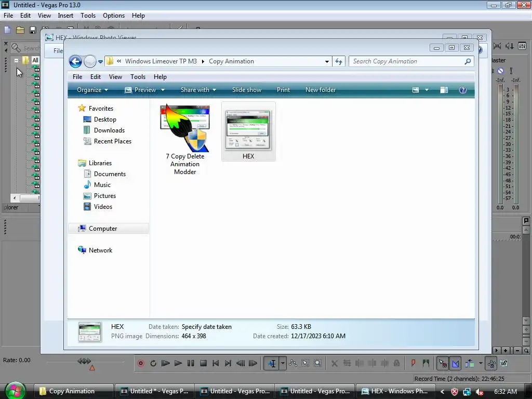Viewport: 532px width, 399px height.
Task: Toggle Enable Snapping in Vegas toolbar
Action: 443,363
